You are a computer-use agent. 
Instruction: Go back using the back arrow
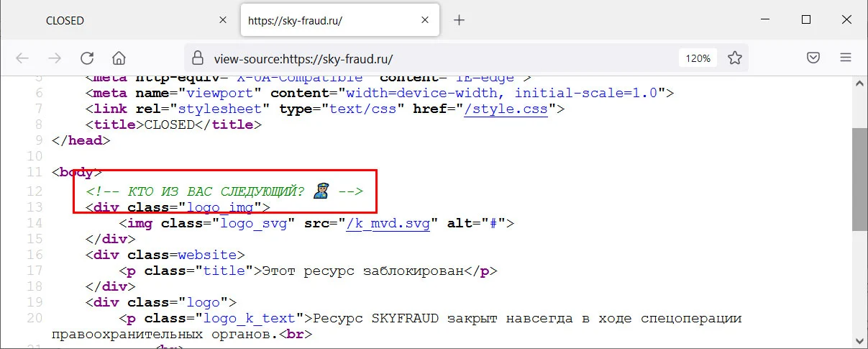pos(22,58)
